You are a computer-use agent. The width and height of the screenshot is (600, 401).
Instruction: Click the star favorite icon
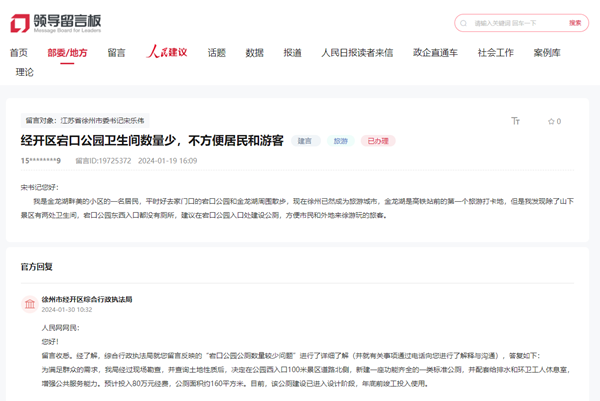click(x=551, y=121)
